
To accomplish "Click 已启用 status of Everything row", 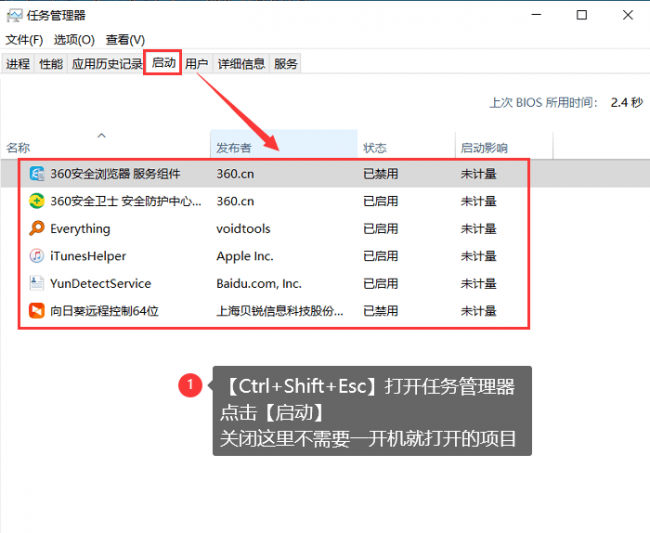I will click(381, 228).
